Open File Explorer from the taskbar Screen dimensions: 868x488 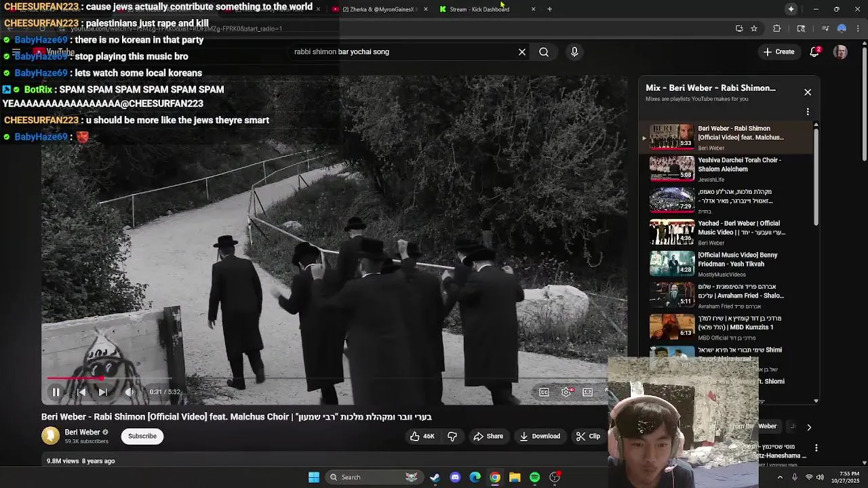[515, 477]
